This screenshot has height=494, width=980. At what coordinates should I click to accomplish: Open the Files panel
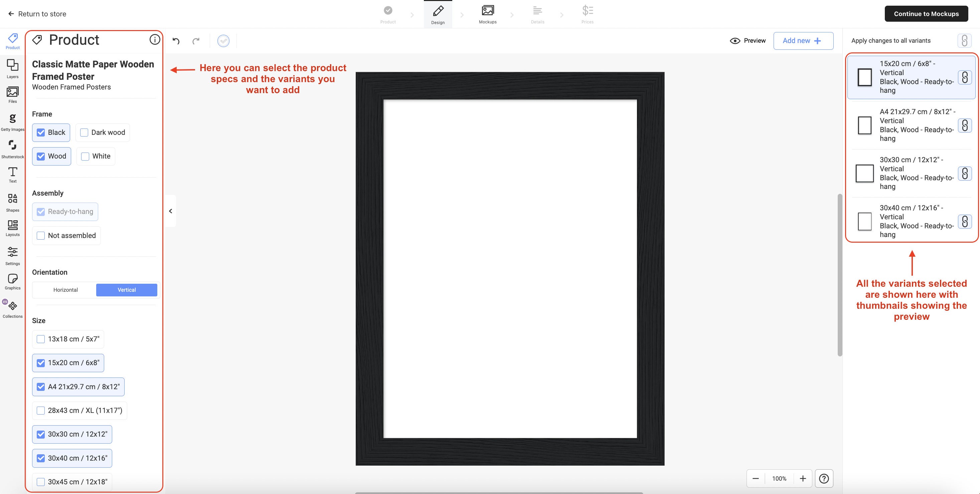pyautogui.click(x=13, y=95)
